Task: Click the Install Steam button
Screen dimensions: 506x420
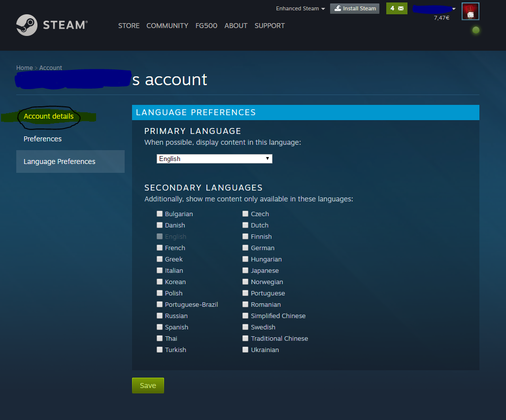Action: [x=355, y=8]
